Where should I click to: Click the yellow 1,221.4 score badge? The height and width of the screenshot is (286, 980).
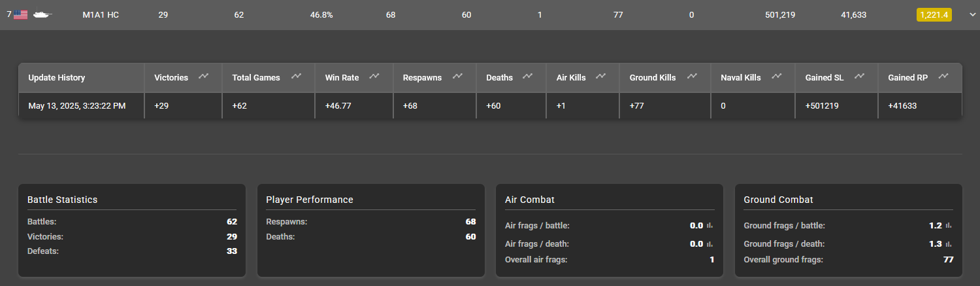click(x=934, y=14)
